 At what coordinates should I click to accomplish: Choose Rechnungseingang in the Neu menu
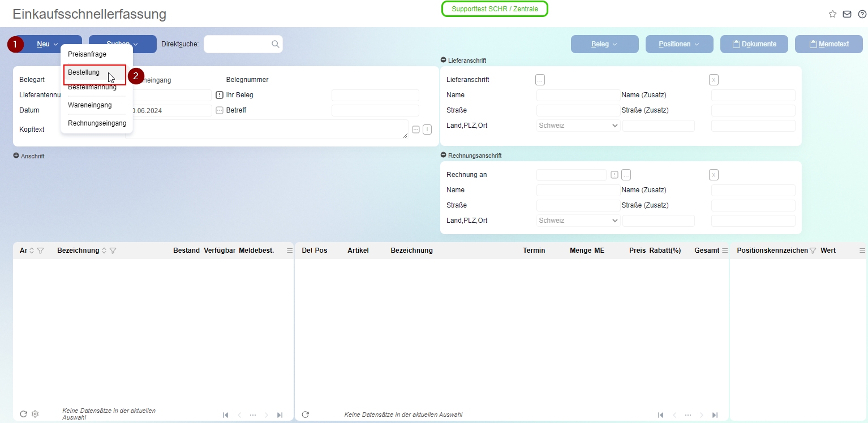[x=97, y=123]
